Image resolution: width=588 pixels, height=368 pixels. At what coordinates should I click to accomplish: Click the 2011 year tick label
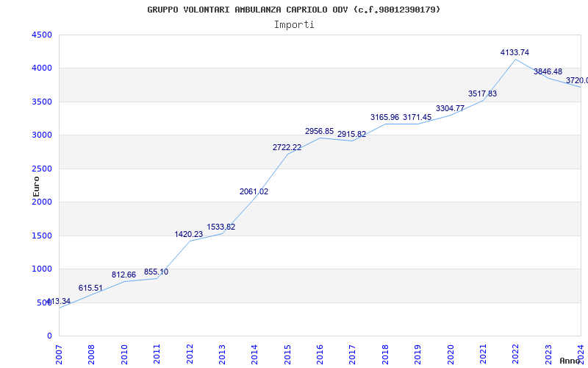click(x=157, y=354)
